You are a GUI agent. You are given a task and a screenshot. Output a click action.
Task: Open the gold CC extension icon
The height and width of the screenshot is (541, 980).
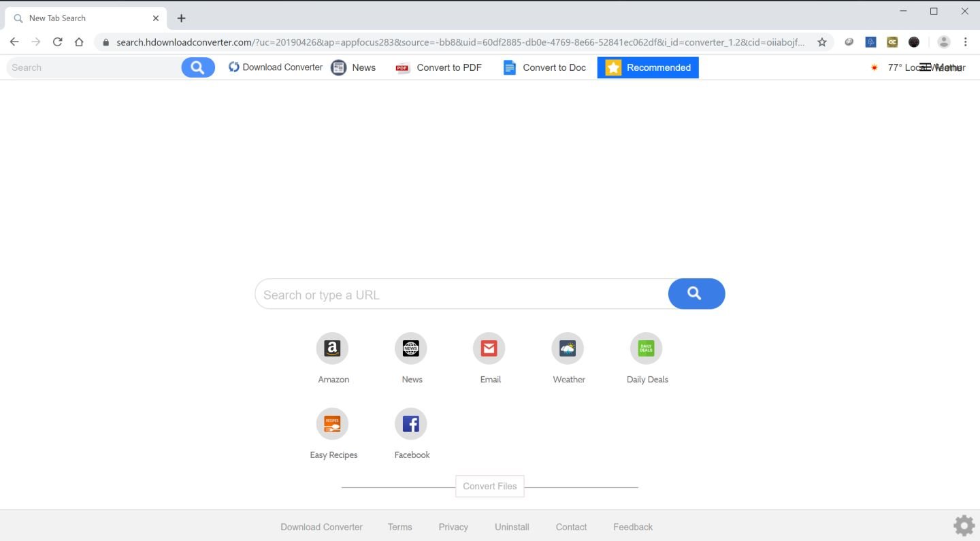(892, 42)
